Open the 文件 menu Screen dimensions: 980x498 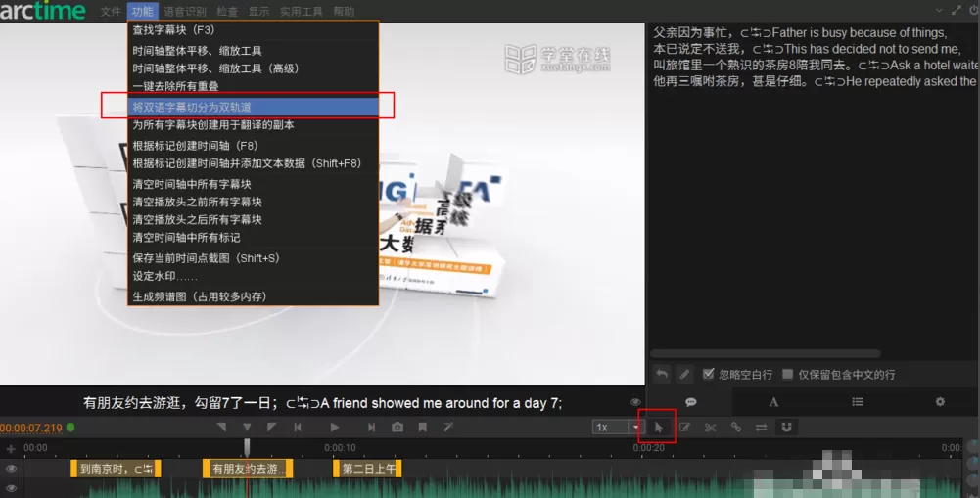(x=111, y=11)
